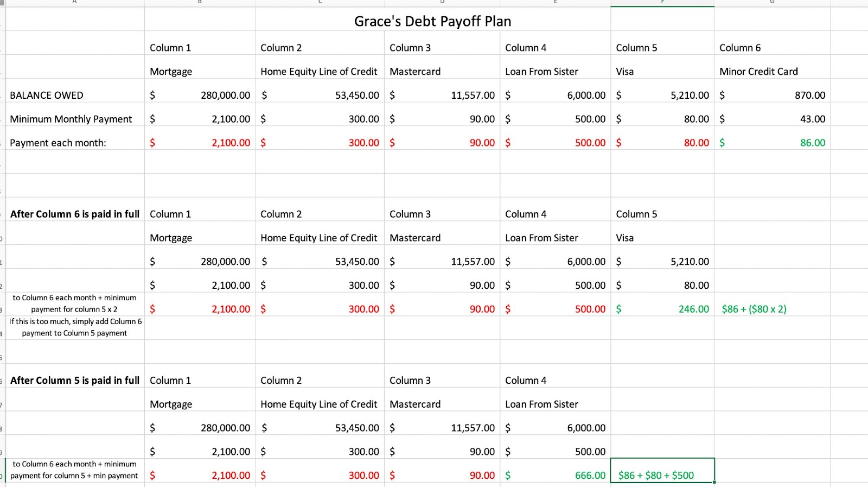Select the $86 + $80 + $500 active cell

662,470
